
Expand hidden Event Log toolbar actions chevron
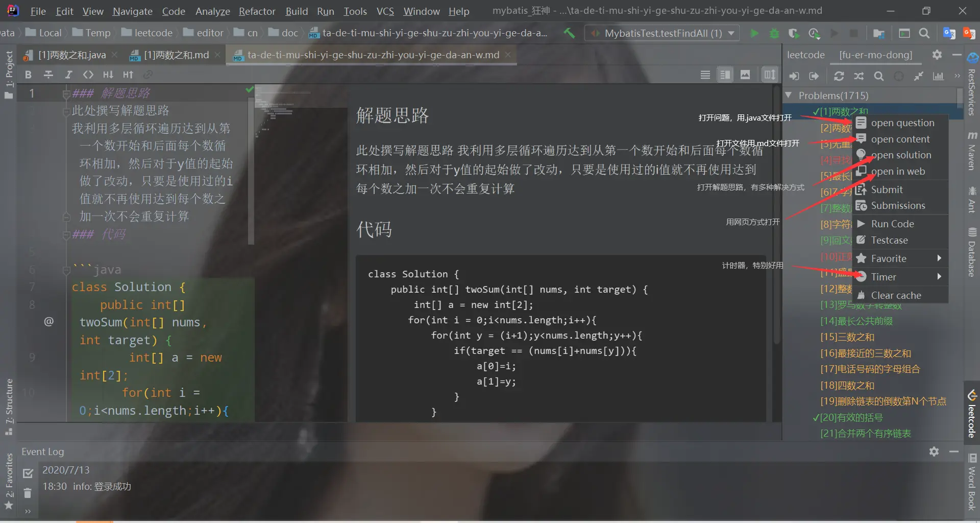tap(28, 511)
